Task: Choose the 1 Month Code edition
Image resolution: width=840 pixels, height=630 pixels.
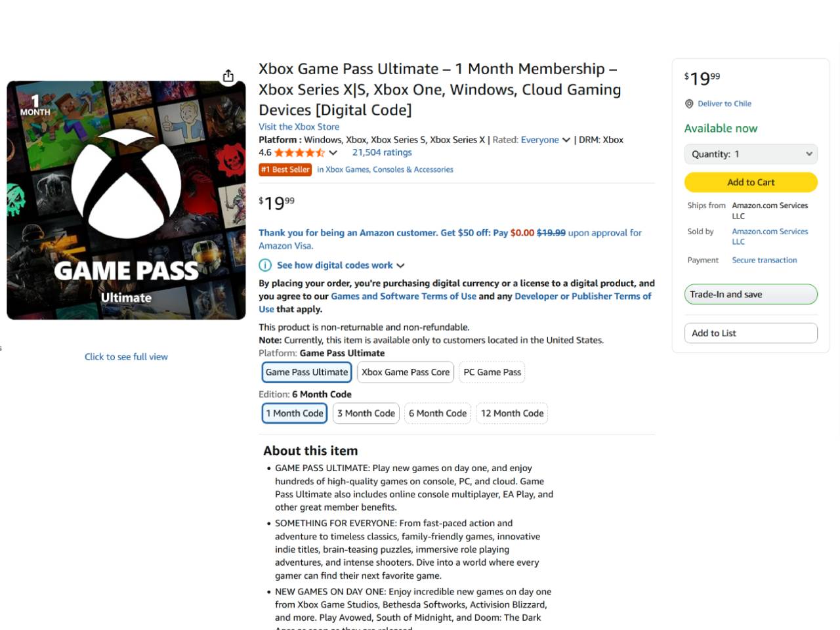Action: [295, 413]
